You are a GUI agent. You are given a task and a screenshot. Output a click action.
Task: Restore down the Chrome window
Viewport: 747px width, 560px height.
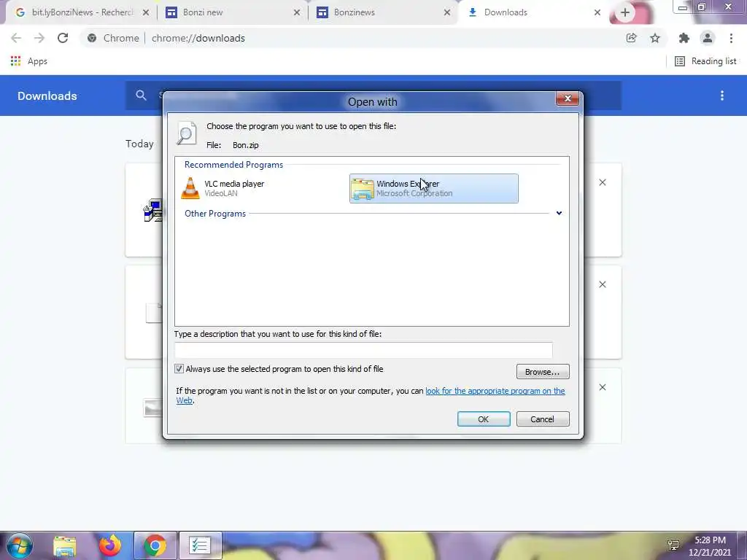tap(701, 7)
